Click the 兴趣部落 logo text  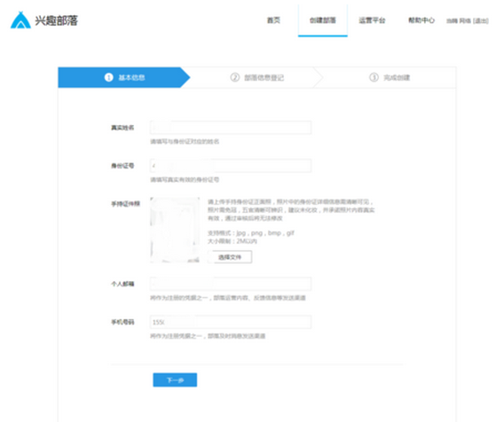click(x=56, y=20)
